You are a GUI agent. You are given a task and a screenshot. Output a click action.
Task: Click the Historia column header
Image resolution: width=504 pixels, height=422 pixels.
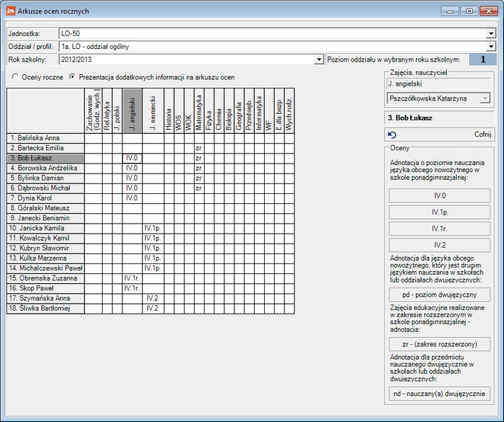169,111
